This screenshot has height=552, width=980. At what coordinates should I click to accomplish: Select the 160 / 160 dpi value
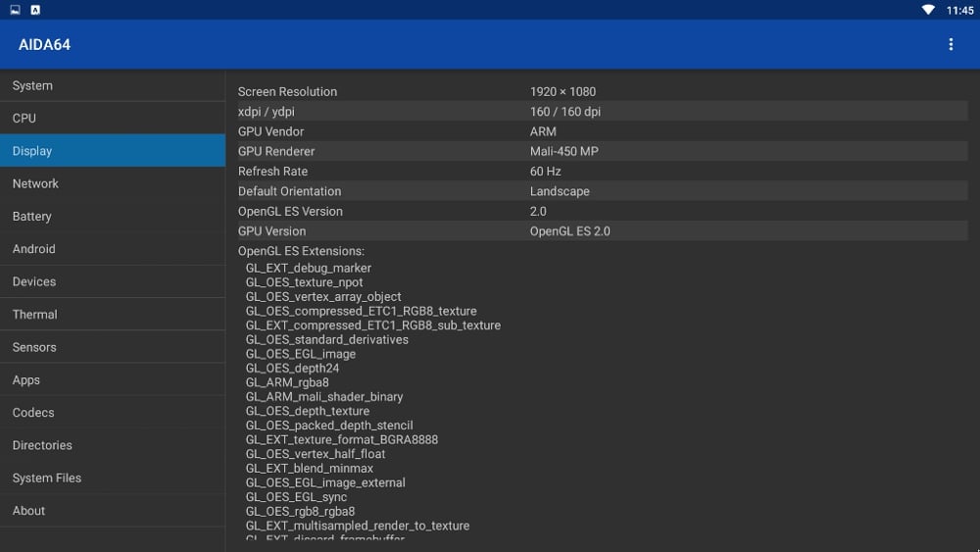pos(565,111)
